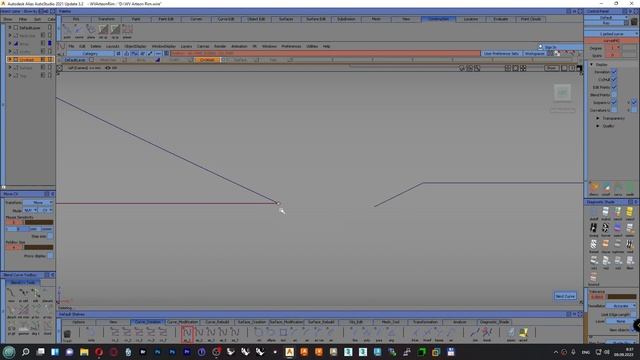The height and width of the screenshot is (360, 640).
Task: Open the Alias AutoStudio icon in the taskbar
Action: click(x=289, y=352)
